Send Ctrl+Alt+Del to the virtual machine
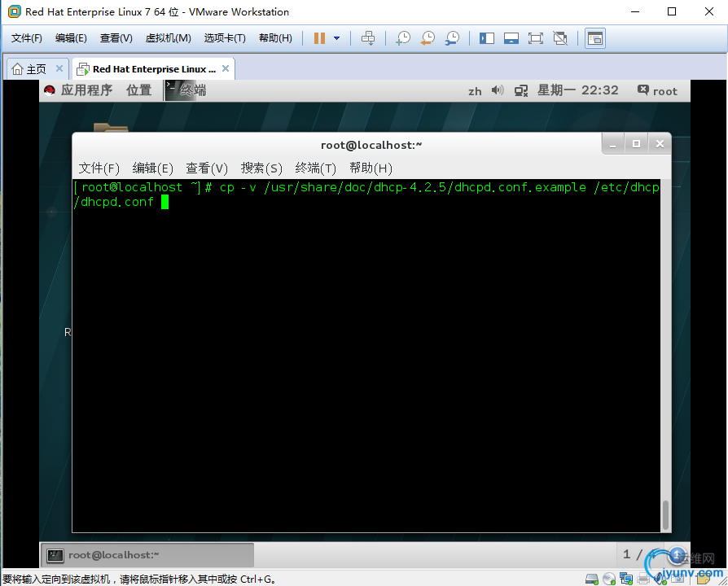Image resolution: width=728 pixels, height=586 pixels. 368,38
